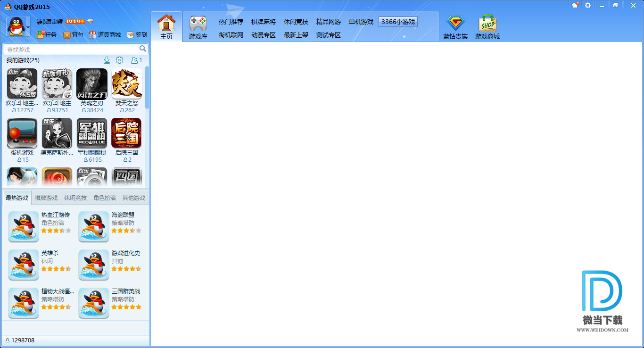This screenshot has width=644, height=348.
Task: Open 棋牌麻将 category
Action: pyautogui.click(x=264, y=22)
